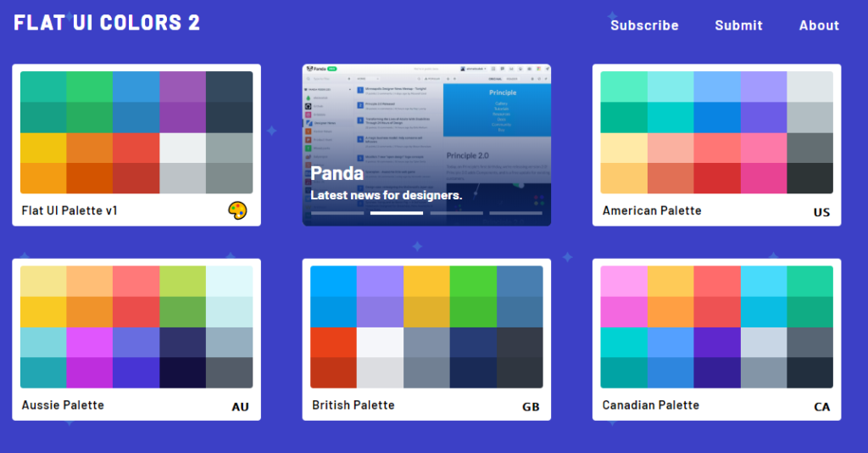Click the 'Aussie Palette' title
The width and height of the screenshot is (868, 453).
pos(63,405)
